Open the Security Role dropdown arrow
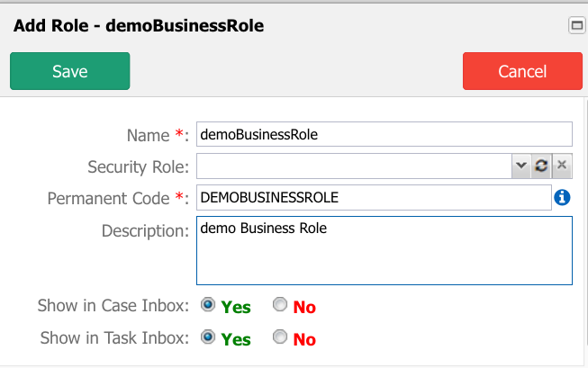The height and width of the screenshot is (368, 588). click(x=520, y=166)
